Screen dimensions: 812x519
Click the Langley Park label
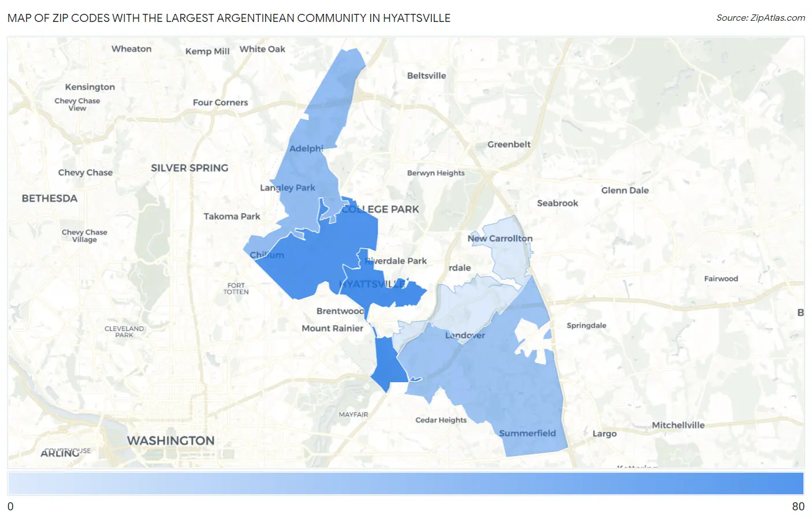pyautogui.click(x=288, y=188)
